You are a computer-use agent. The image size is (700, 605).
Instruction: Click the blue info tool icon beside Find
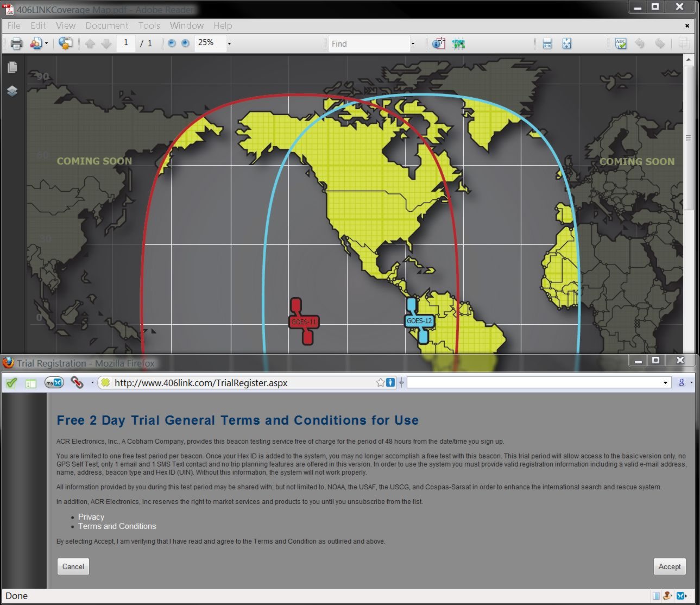click(438, 43)
